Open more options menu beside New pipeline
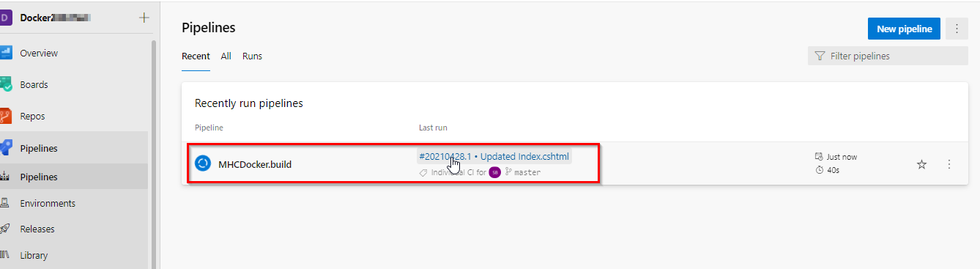The image size is (980, 269). 957,29
